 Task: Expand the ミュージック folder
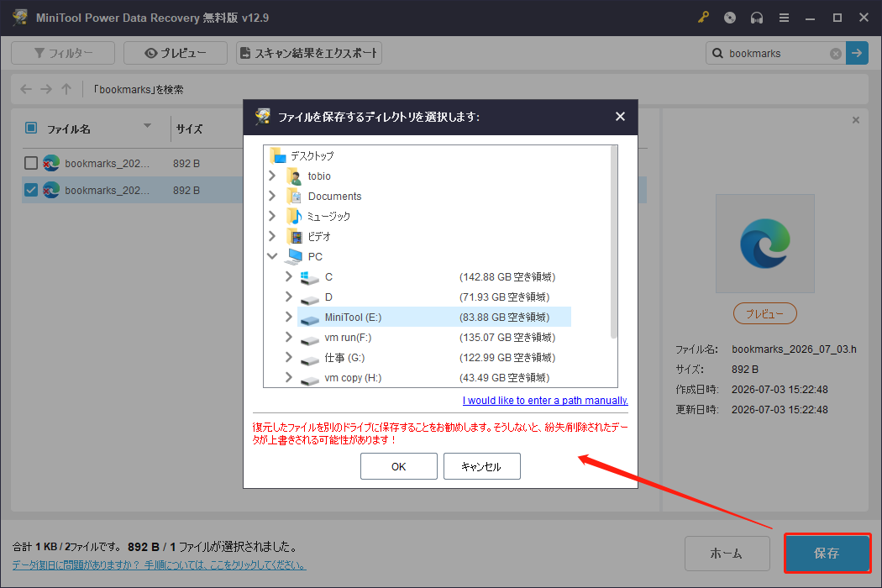(x=272, y=216)
